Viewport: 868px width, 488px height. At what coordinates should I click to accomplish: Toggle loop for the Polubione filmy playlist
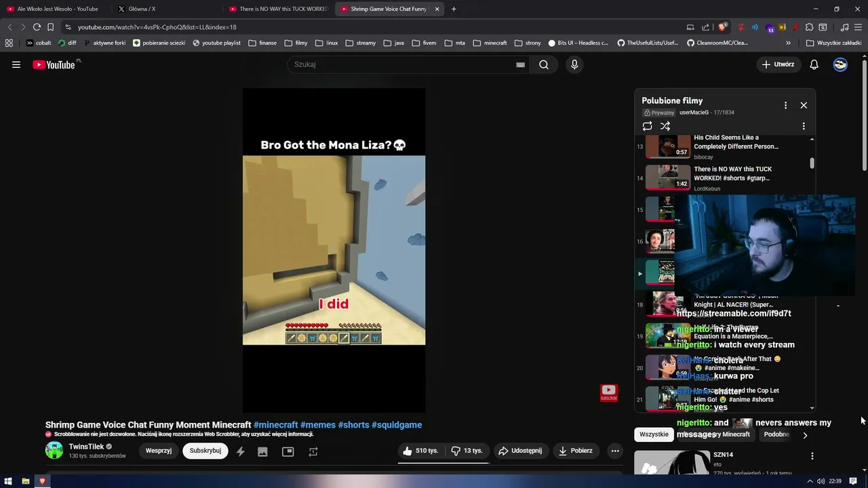point(648,126)
